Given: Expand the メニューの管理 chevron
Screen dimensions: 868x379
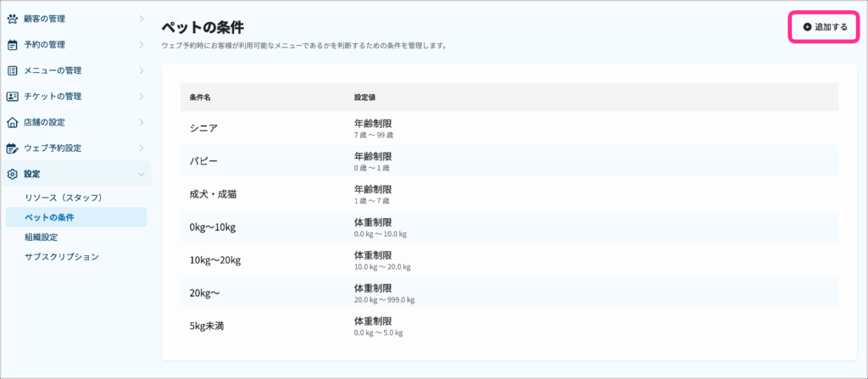Looking at the screenshot, I should click(142, 70).
